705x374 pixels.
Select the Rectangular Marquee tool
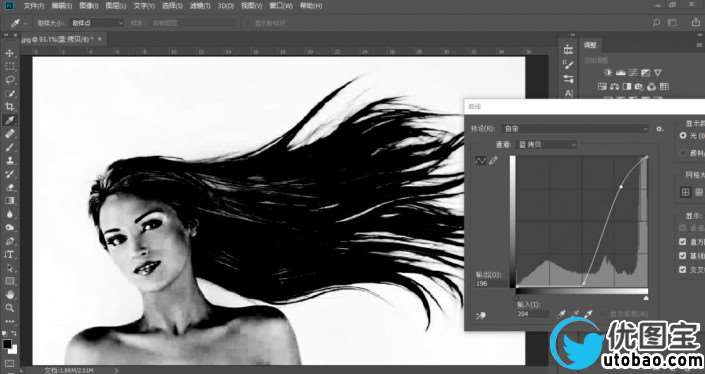(x=9, y=67)
